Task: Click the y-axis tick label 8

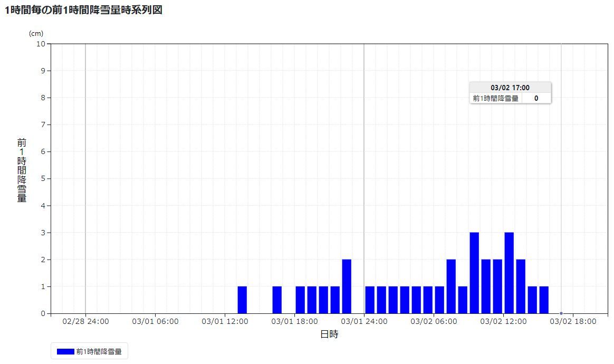Action: [x=43, y=98]
